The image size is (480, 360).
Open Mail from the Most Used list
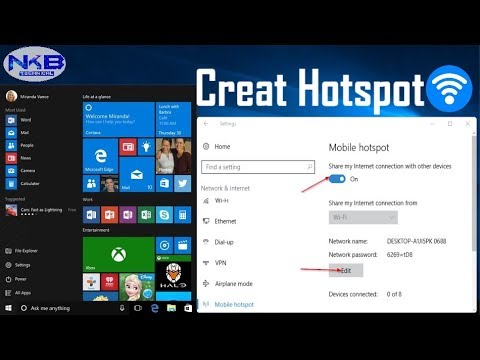coord(17,133)
